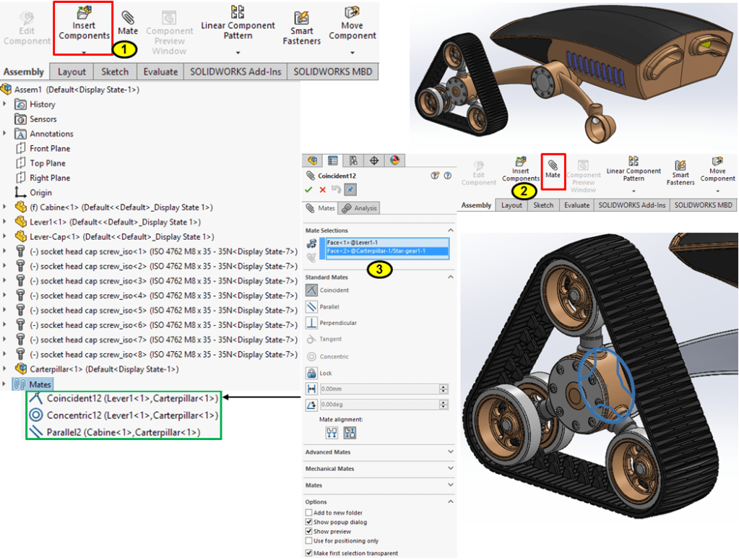Click the Coincident standard mate icon
Image resolution: width=739 pixels, height=560 pixels.
tap(312, 290)
